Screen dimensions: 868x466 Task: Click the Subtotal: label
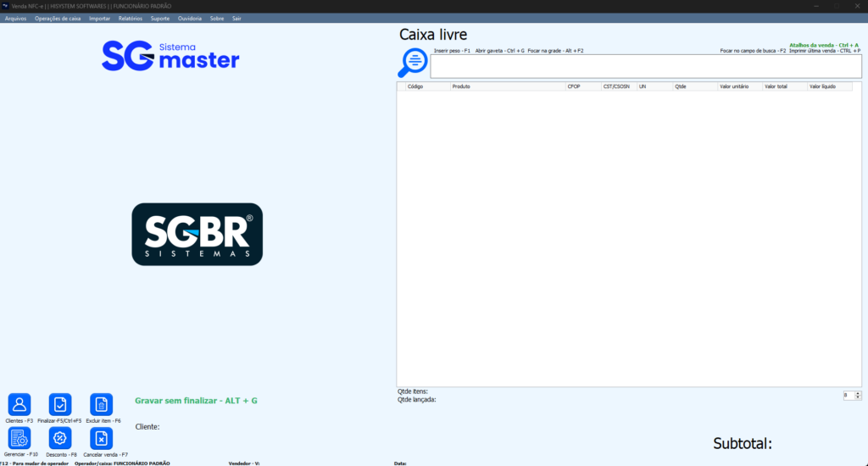point(743,443)
